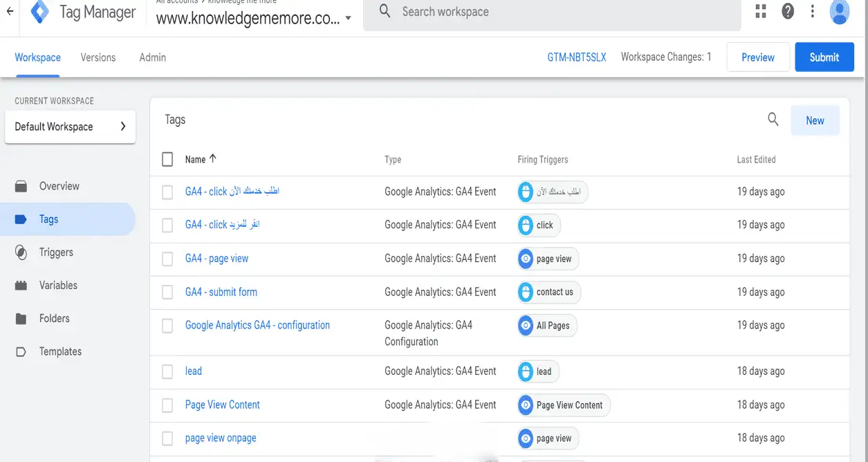Expand the Default Workspace chevron

coord(123,127)
